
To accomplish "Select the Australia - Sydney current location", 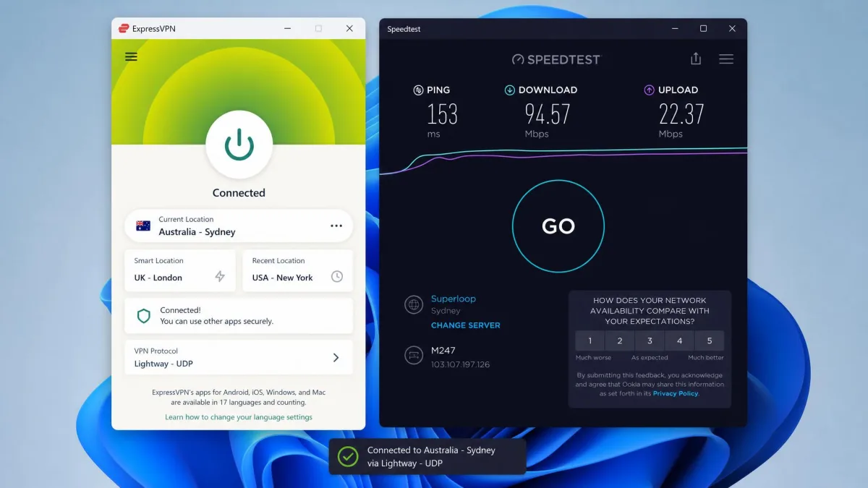I will tap(239, 226).
